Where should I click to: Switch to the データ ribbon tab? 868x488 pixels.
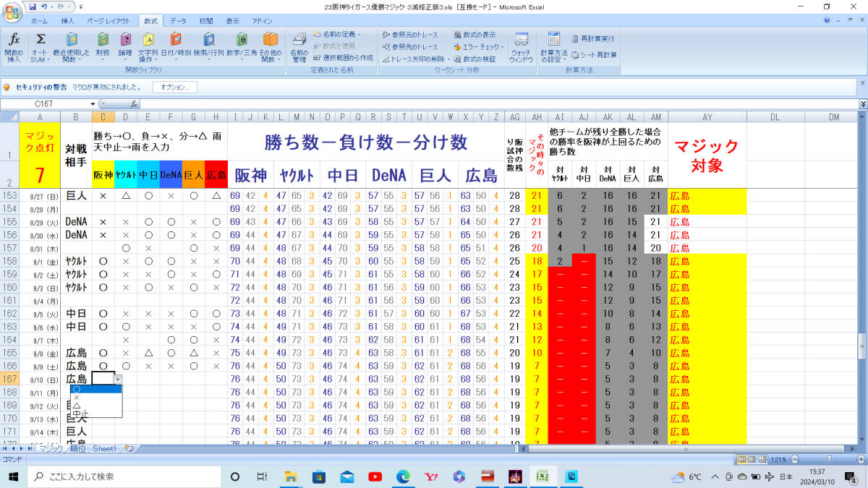click(178, 21)
